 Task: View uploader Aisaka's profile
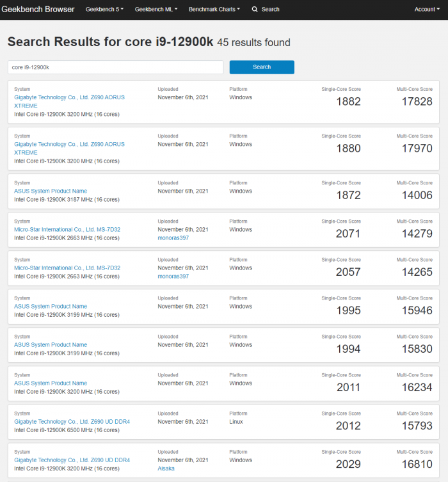166,469
